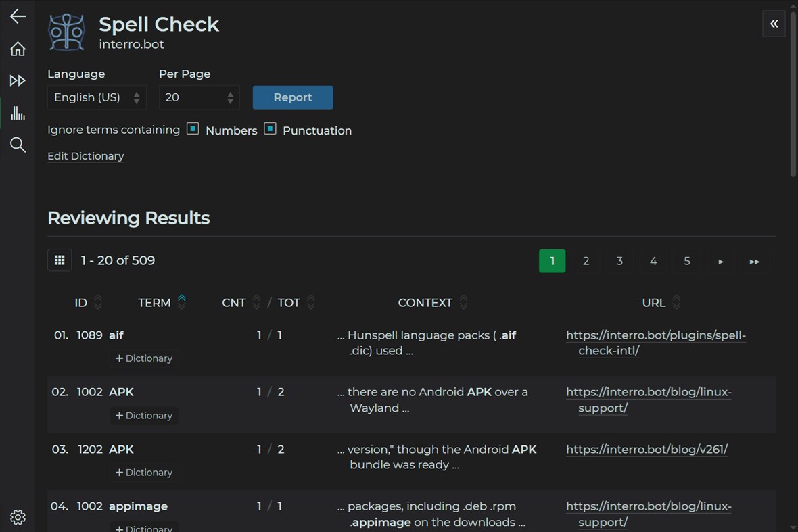Open the Per Page dropdown
Screen dimensions: 798x532
(x=199, y=97)
